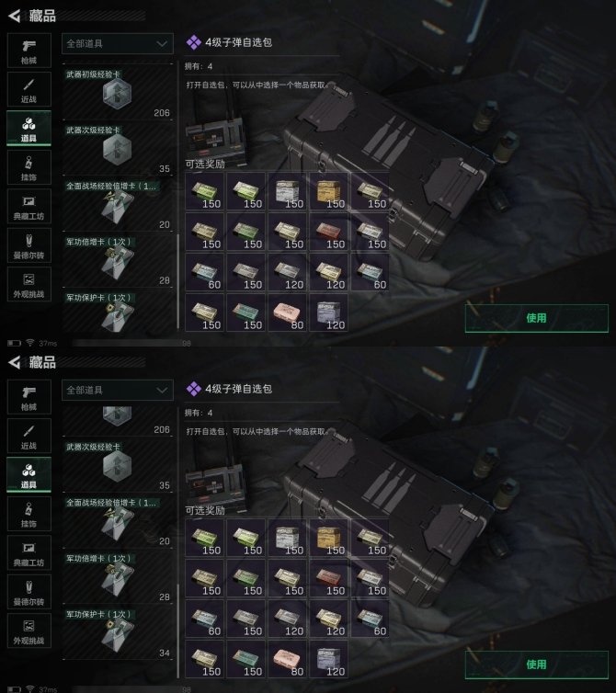Choose the red ammo box reward in lower grid

tap(328, 578)
